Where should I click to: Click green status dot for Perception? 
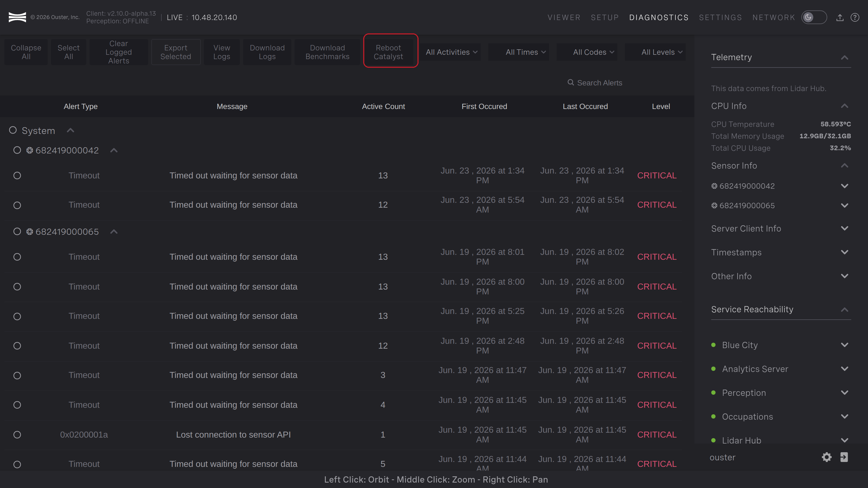coord(713,393)
